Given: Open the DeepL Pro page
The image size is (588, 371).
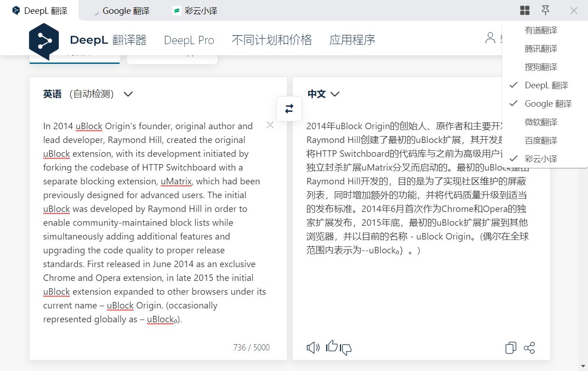Looking at the screenshot, I should (189, 40).
